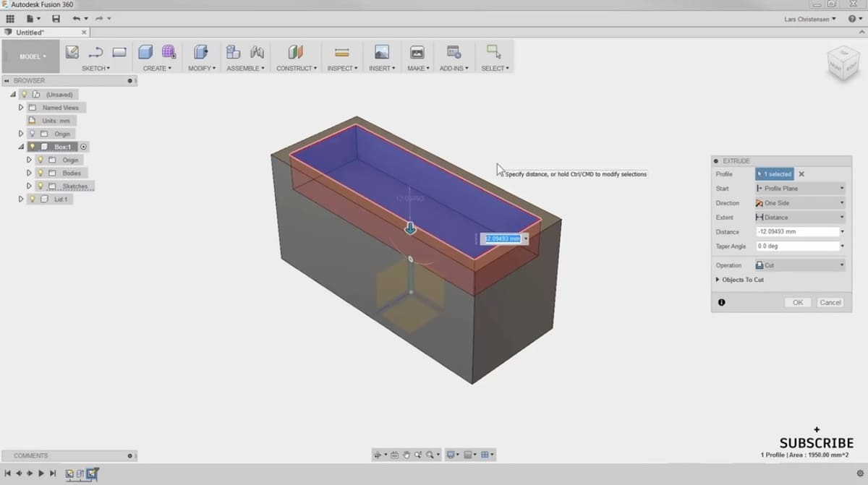Select the Untitled document tab

point(43,33)
